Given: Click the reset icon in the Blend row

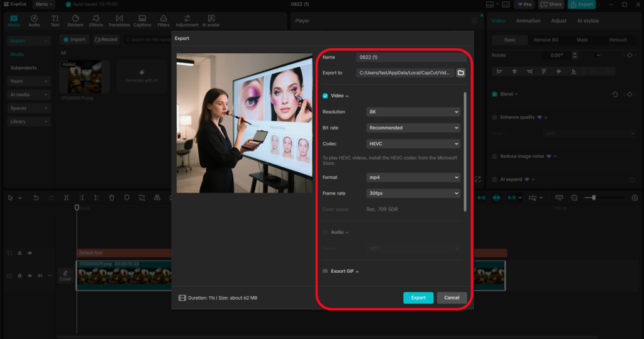Looking at the screenshot, I should coord(615,94).
